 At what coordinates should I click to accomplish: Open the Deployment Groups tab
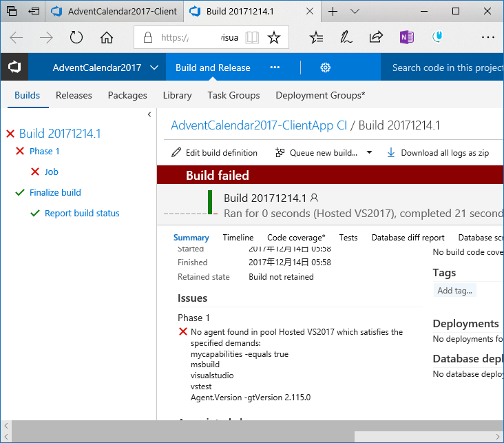pyautogui.click(x=320, y=95)
